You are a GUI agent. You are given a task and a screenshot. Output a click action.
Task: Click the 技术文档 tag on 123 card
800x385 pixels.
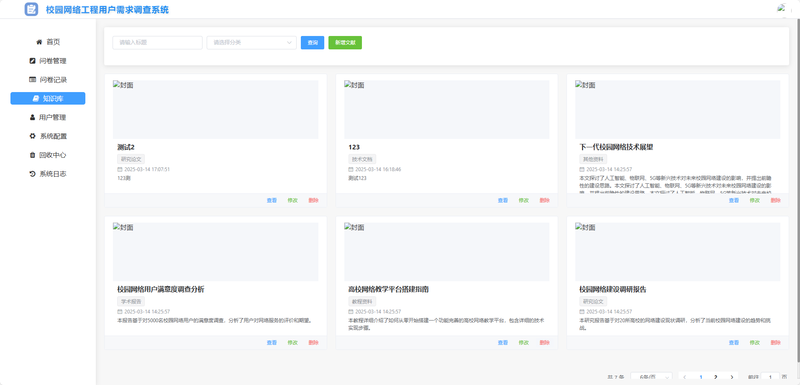pos(362,159)
